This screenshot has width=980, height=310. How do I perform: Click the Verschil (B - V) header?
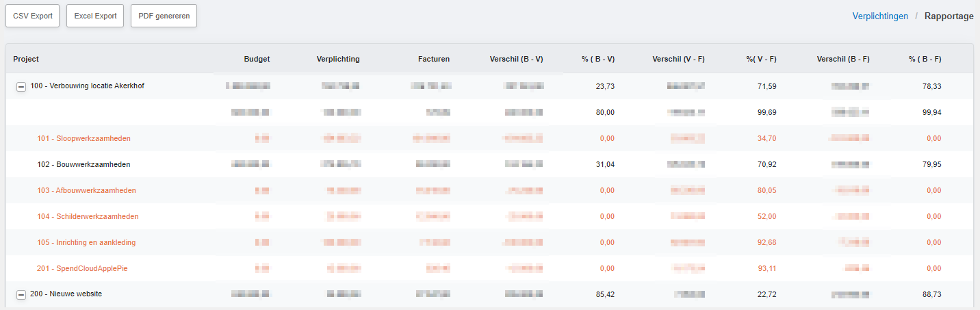516,59
